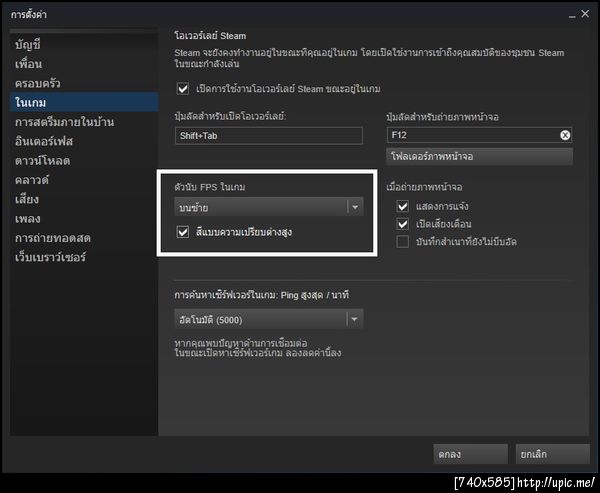Close the การตั้งค่า settings window
Viewport: 600px width, 493px height.
585,14
